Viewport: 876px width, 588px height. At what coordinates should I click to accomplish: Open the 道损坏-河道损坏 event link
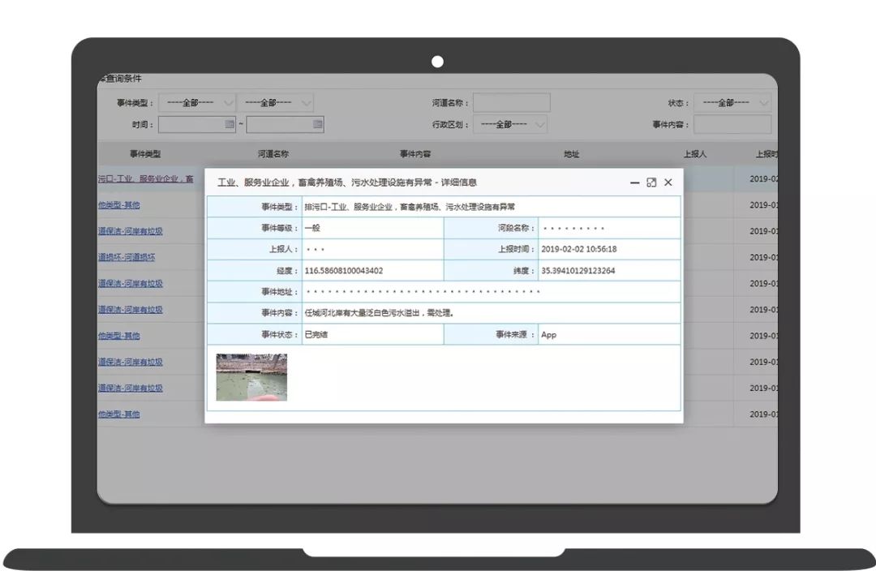click(127, 257)
